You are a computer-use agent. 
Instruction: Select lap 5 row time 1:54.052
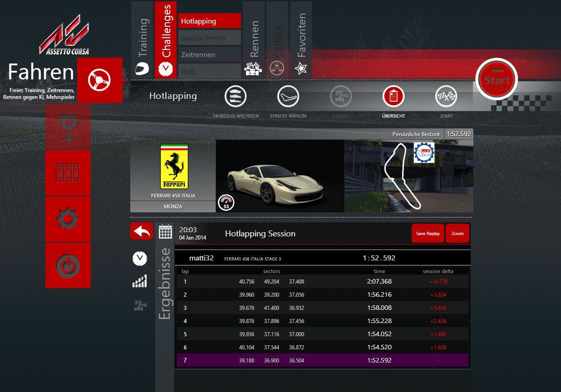pyautogui.click(x=323, y=334)
